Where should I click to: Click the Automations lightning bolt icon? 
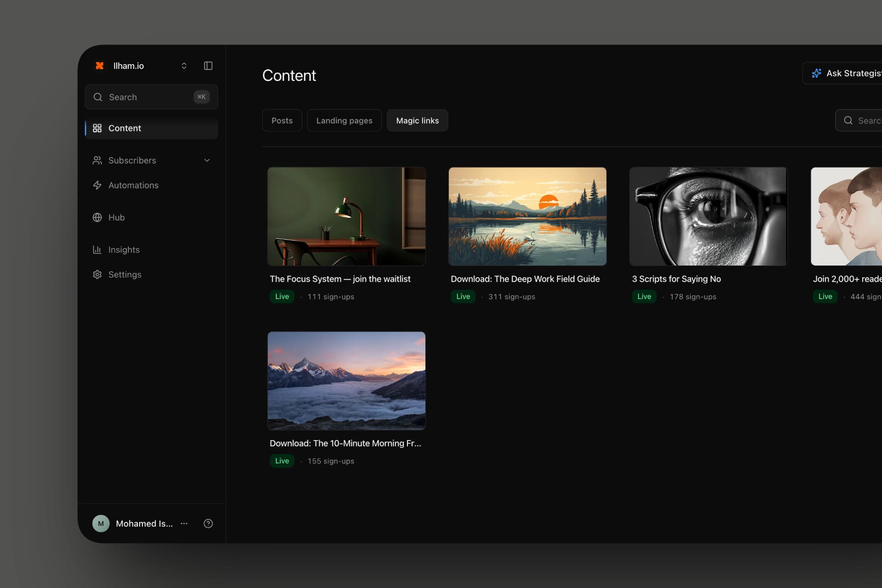point(97,185)
